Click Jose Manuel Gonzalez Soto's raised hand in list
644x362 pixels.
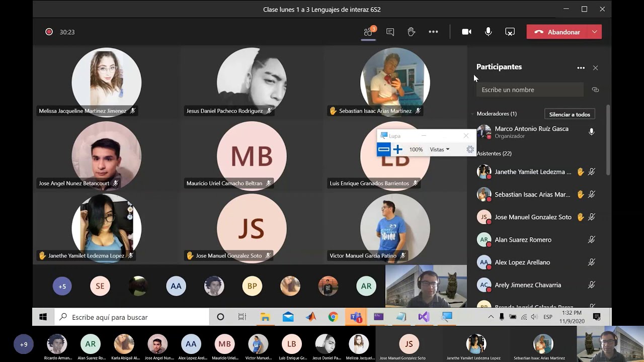coord(580,217)
